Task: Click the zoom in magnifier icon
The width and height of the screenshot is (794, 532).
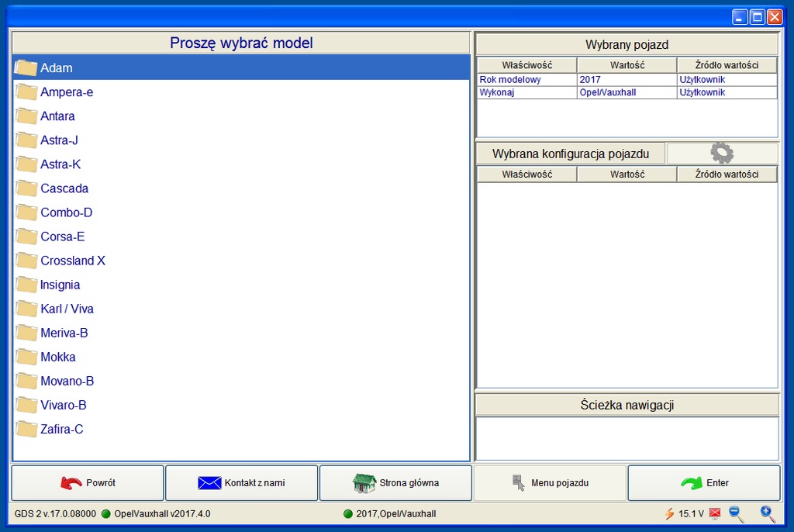Action: tap(768, 513)
